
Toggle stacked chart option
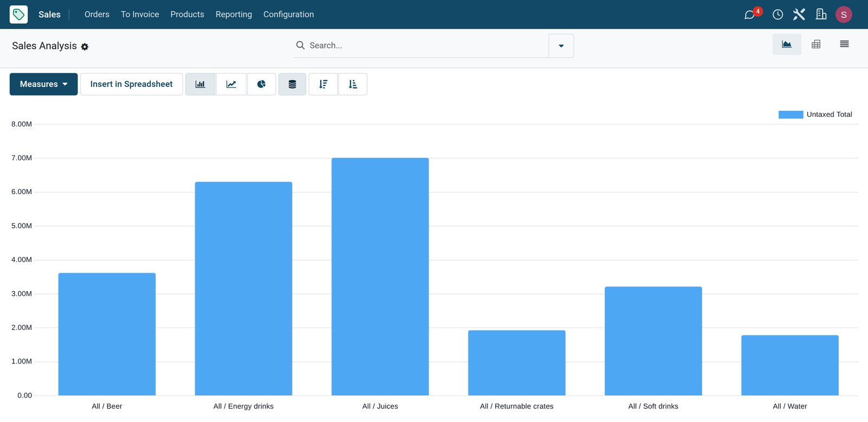[x=292, y=84]
